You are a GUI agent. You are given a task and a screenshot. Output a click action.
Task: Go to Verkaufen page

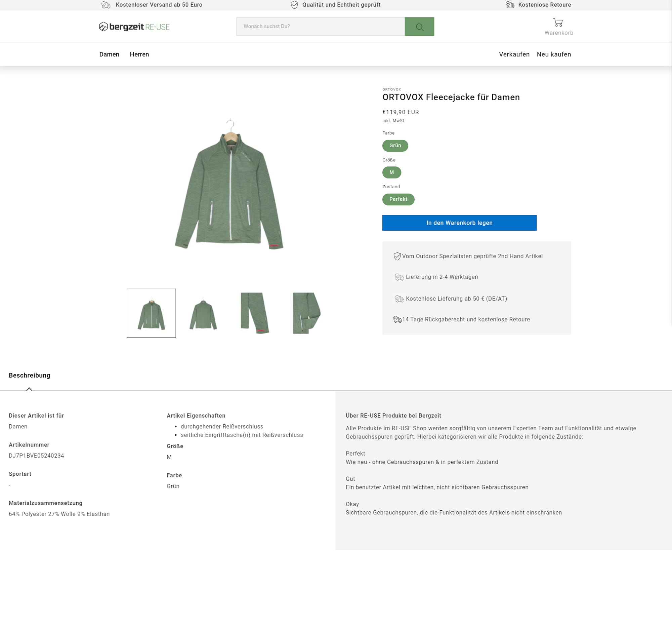pyautogui.click(x=514, y=54)
